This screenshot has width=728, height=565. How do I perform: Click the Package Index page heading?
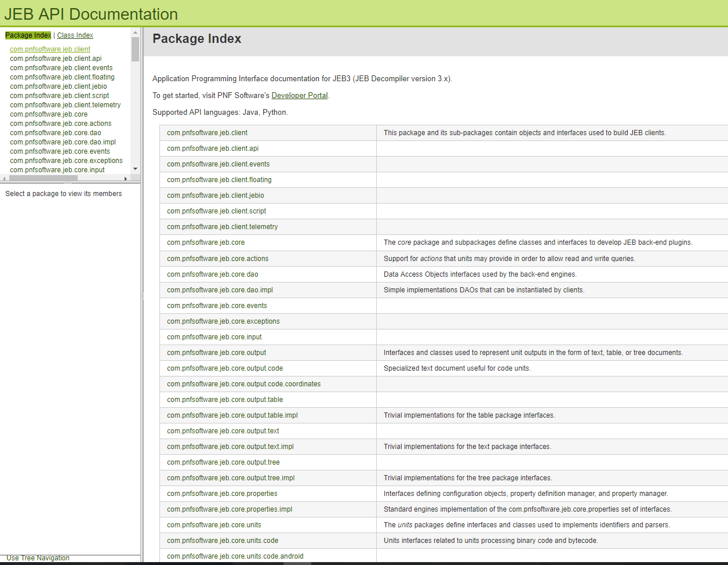pos(197,39)
